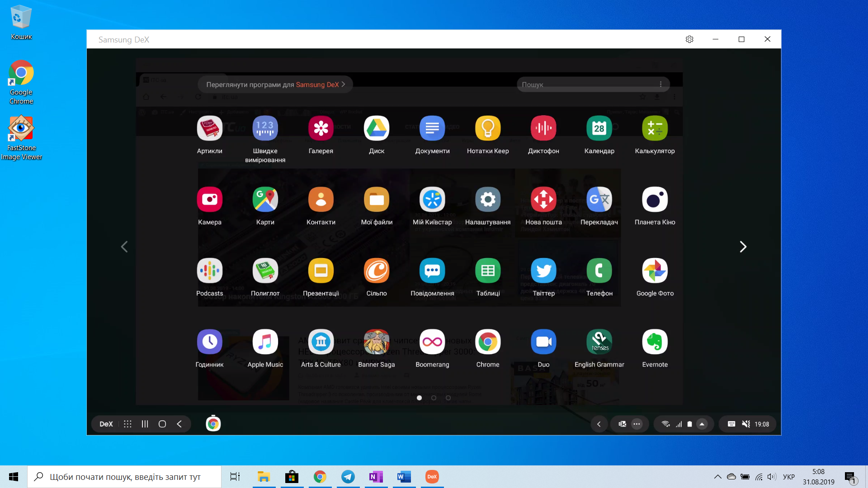Image resolution: width=868 pixels, height=488 pixels.
Task: Launch Швидке вимірювання app
Action: point(265,128)
